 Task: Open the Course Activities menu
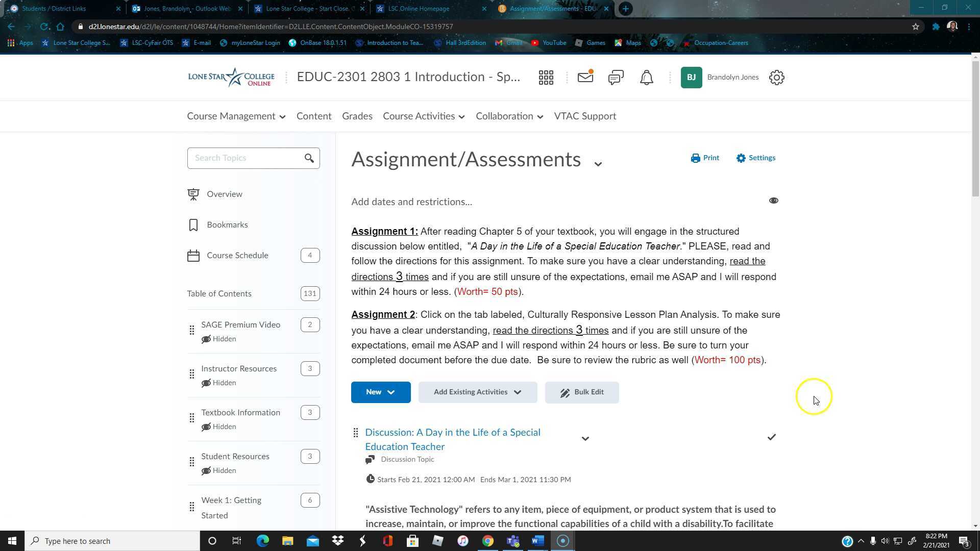click(423, 116)
